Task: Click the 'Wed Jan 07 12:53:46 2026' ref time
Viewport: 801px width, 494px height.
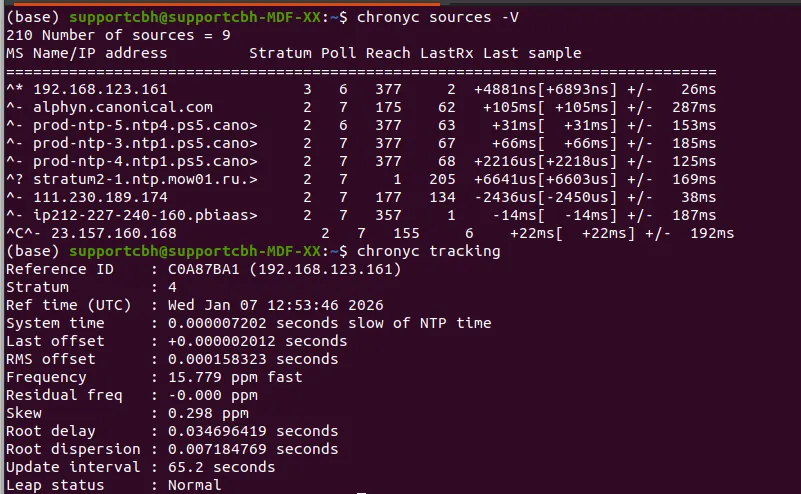Action: point(275,305)
